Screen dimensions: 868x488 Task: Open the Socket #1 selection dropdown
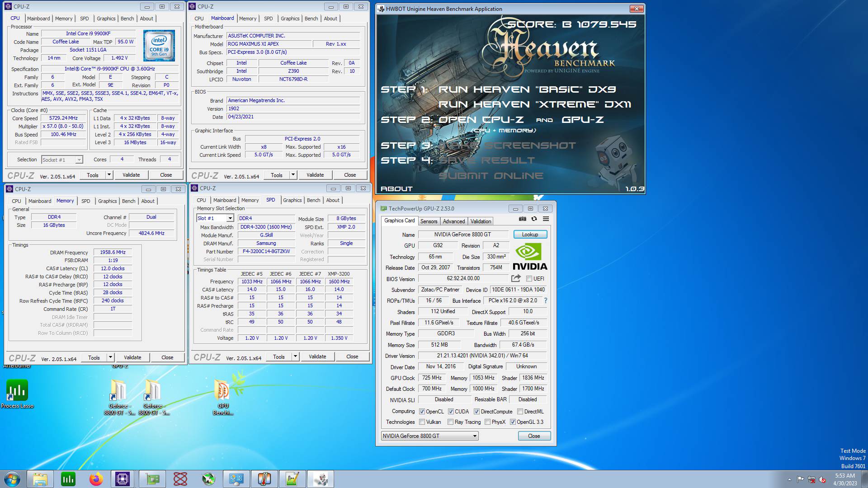pyautogui.click(x=62, y=160)
